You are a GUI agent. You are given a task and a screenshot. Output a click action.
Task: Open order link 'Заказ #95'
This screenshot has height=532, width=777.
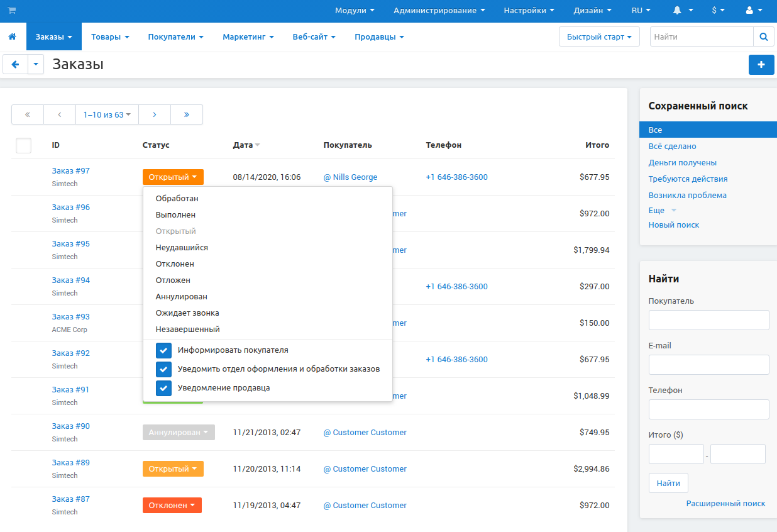pyautogui.click(x=71, y=244)
